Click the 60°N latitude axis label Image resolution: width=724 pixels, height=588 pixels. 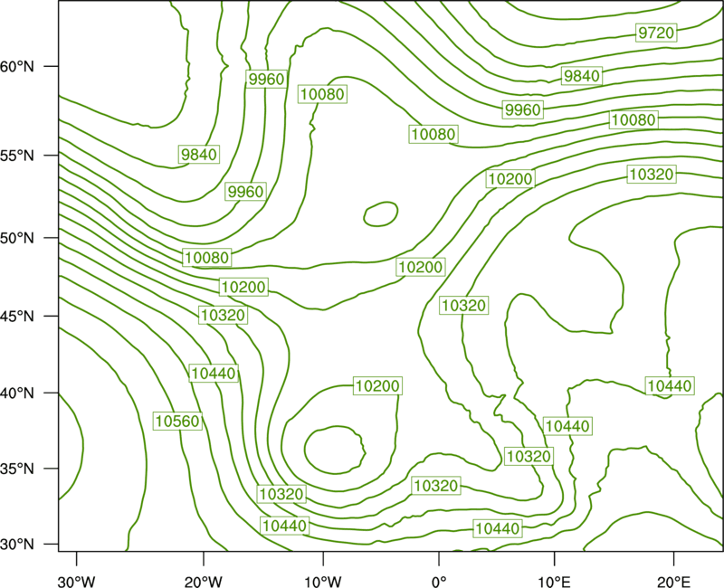click(x=17, y=66)
